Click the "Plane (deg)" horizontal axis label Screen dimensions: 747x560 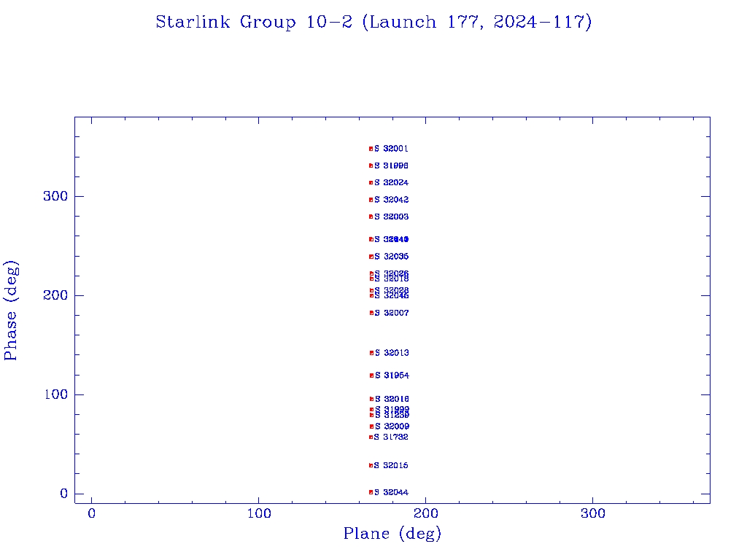[x=392, y=533]
